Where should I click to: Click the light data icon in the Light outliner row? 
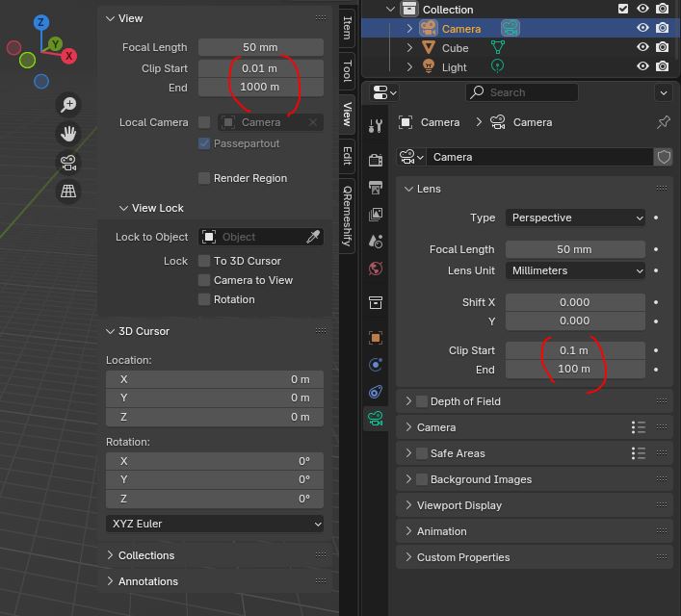[x=498, y=66]
